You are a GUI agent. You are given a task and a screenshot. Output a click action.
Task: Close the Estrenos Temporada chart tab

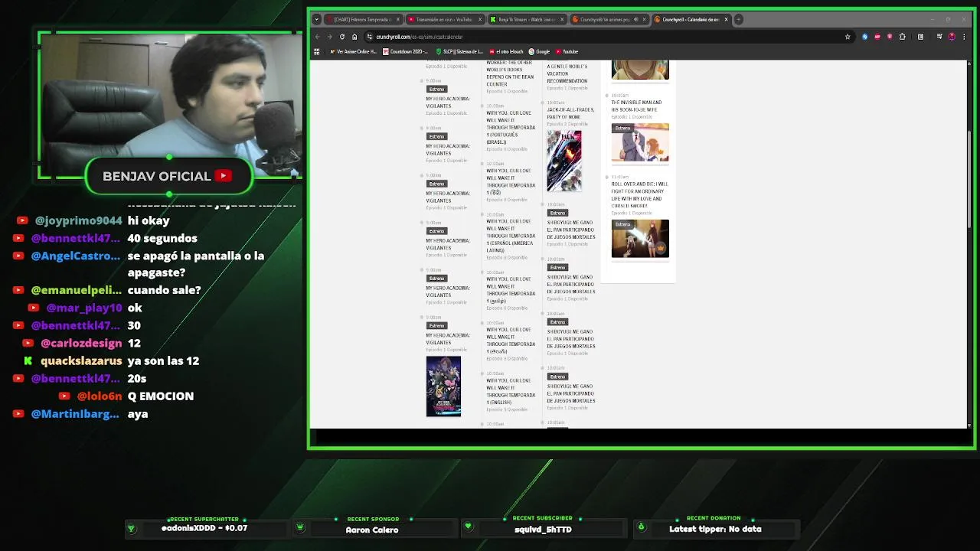pos(397,19)
